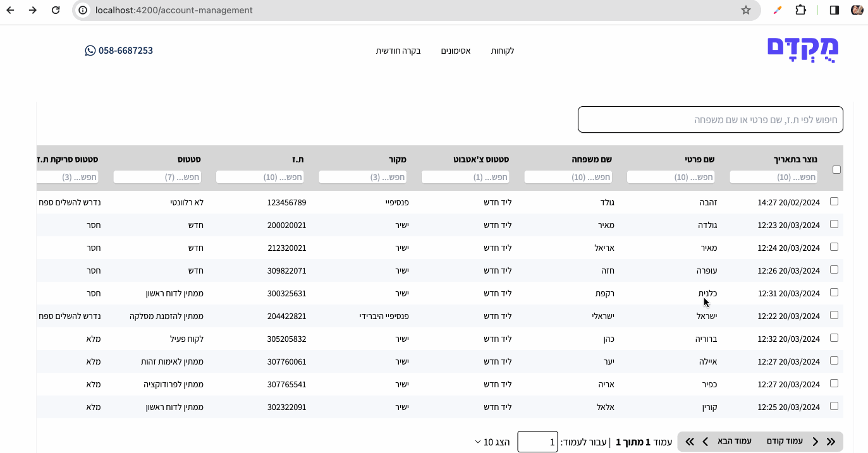
Task: Open WhatsApp contact icon beside phone number
Action: (x=90, y=51)
